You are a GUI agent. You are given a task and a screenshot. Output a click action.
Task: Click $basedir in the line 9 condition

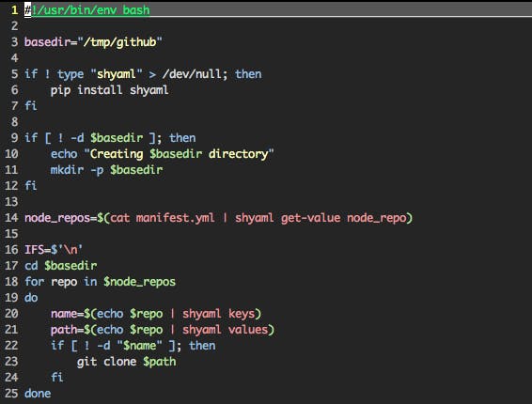tap(117, 138)
